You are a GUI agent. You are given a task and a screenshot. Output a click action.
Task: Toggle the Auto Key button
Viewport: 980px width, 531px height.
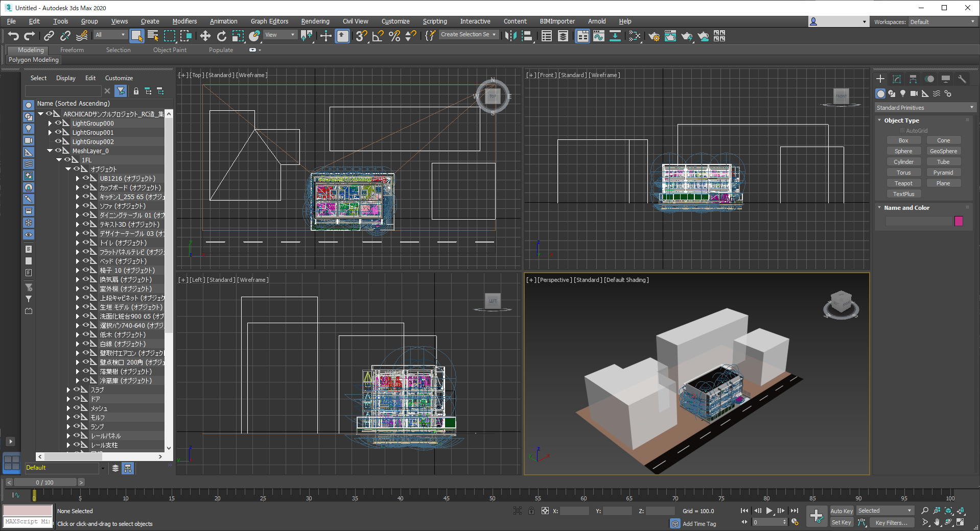[x=841, y=511]
